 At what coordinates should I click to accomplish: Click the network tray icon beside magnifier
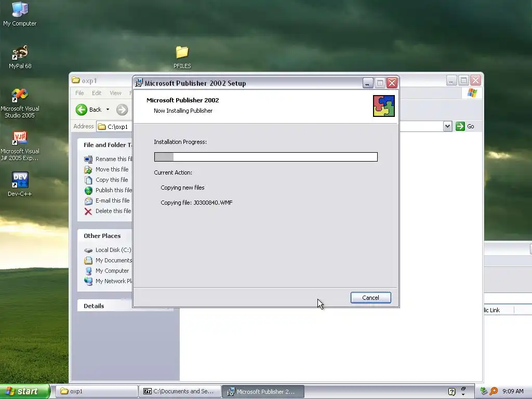[484, 391]
